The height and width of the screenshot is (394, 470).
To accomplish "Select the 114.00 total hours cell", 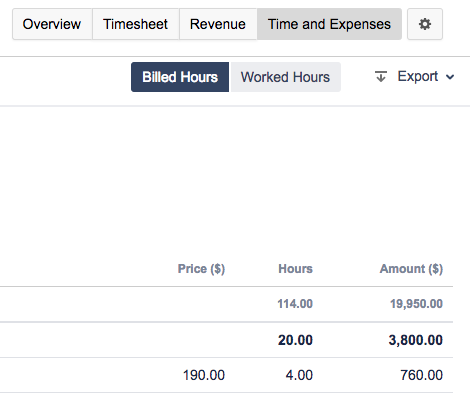I will 295,304.
